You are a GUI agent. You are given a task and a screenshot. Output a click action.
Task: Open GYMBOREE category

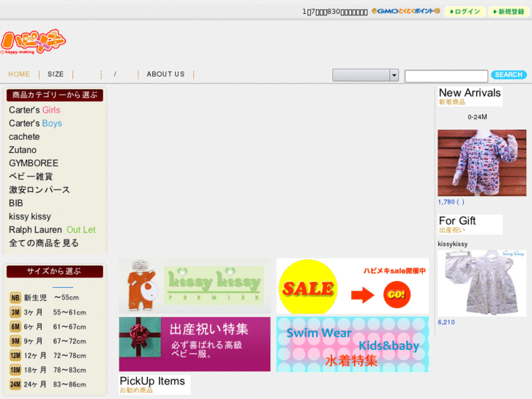point(34,163)
